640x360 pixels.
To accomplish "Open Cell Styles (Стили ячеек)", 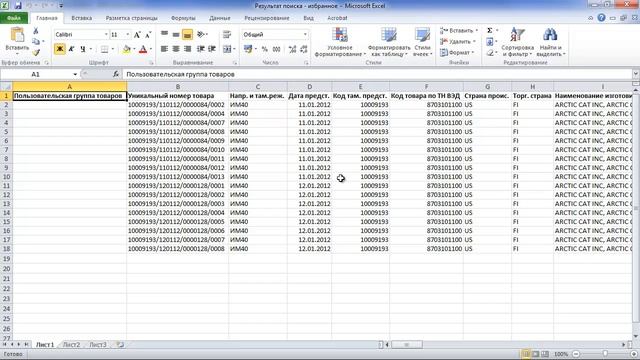I will [x=422, y=42].
